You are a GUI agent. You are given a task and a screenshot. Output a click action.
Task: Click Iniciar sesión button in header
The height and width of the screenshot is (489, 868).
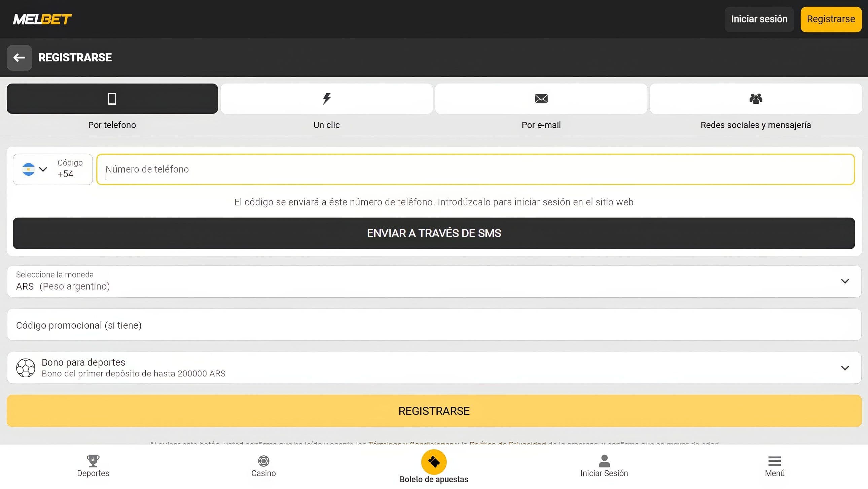click(x=759, y=19)
